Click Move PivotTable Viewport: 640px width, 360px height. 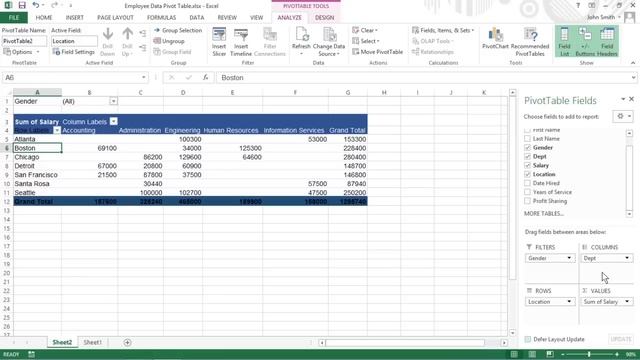[x=378, y=52]
